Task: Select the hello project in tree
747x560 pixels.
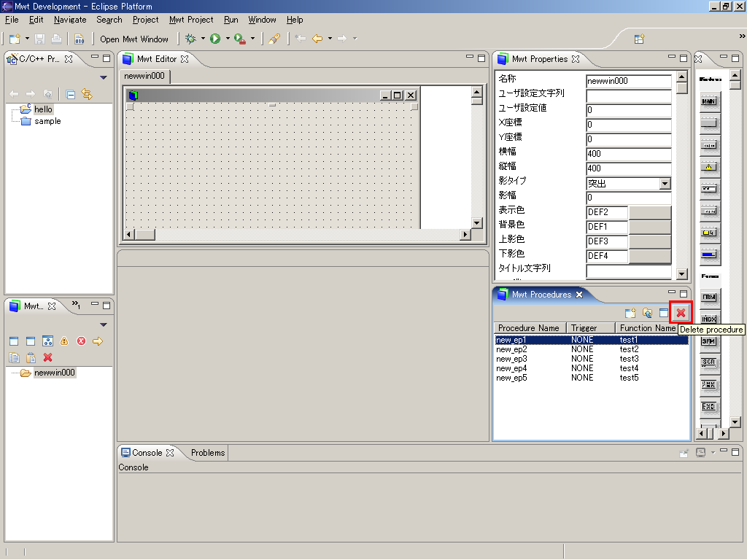Action: (43, 109)
